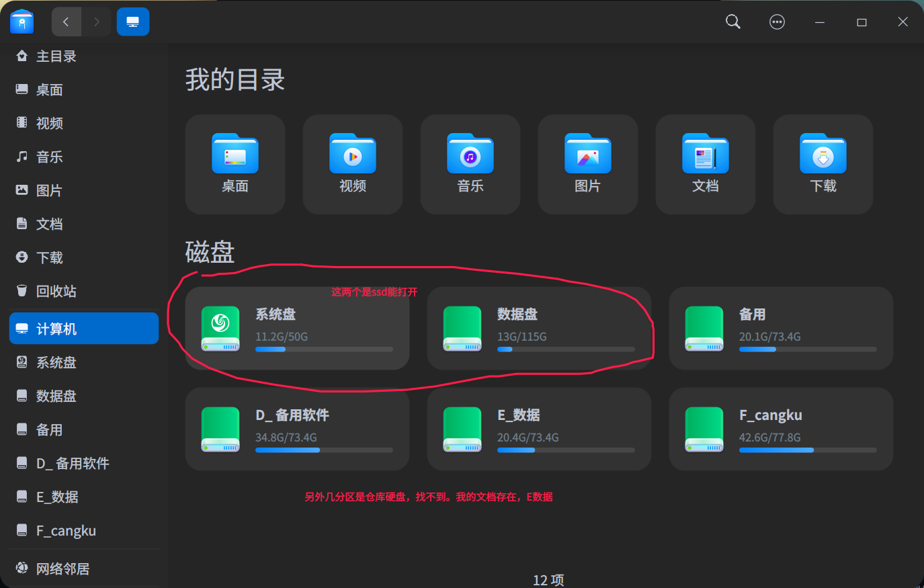The width and height of the screenshot is (924, 588).
Task: Click the 12 项 item count text
Action: pyautogui.click(x=548, y=580)
